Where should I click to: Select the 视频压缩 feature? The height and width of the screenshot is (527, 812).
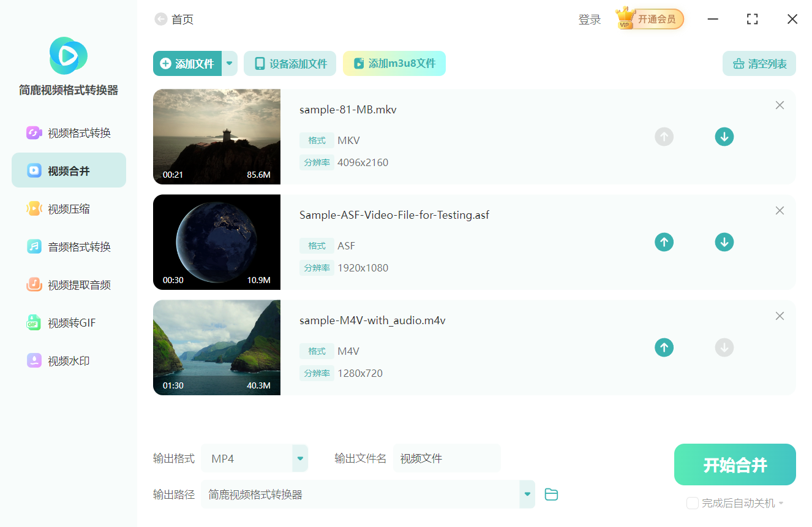(69, 208)
